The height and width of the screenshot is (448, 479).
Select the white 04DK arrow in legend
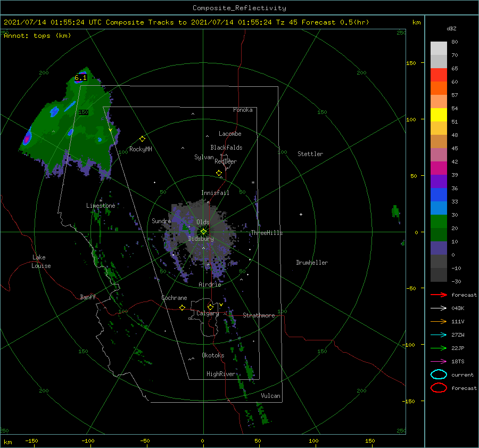click(x=439, y=308)
